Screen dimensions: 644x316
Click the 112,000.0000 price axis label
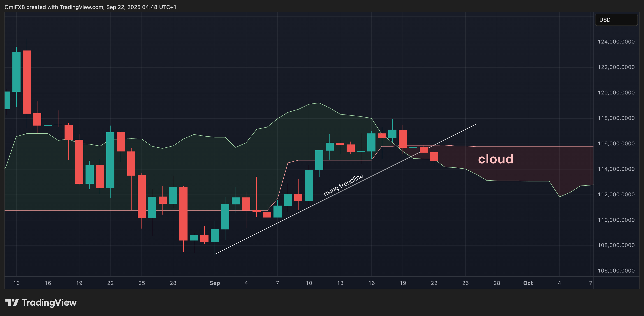point(616,195)
